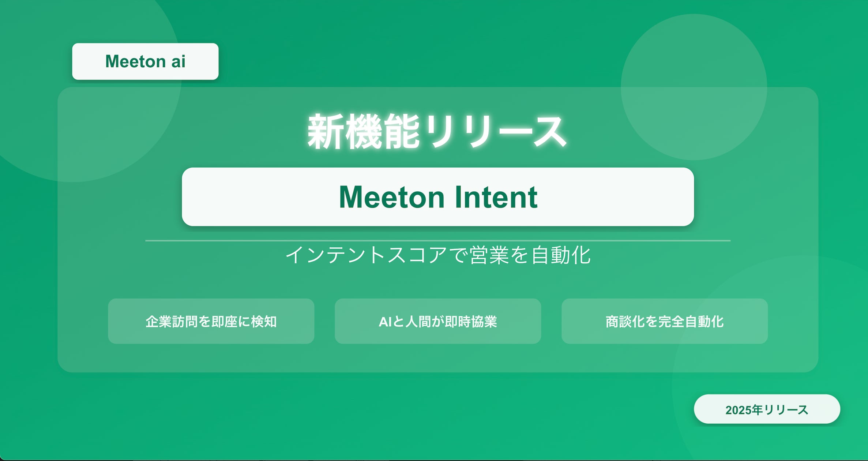Click the 新機能 kanji in the heading

[x=363, y=132]
